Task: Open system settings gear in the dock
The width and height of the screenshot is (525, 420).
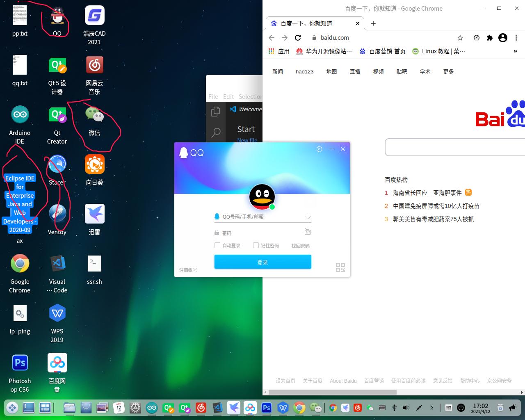Action: pos(135,408)
